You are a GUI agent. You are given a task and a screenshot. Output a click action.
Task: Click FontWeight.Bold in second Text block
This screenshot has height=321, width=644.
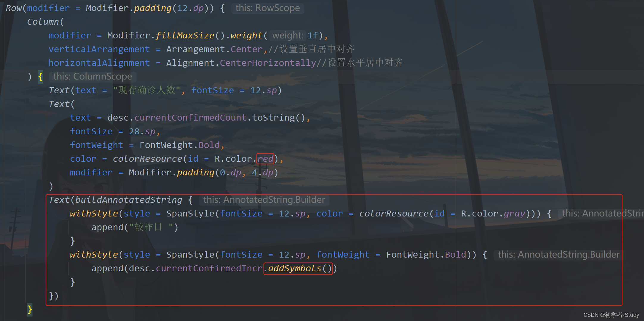pyautogui.click(x=179, y=145)
